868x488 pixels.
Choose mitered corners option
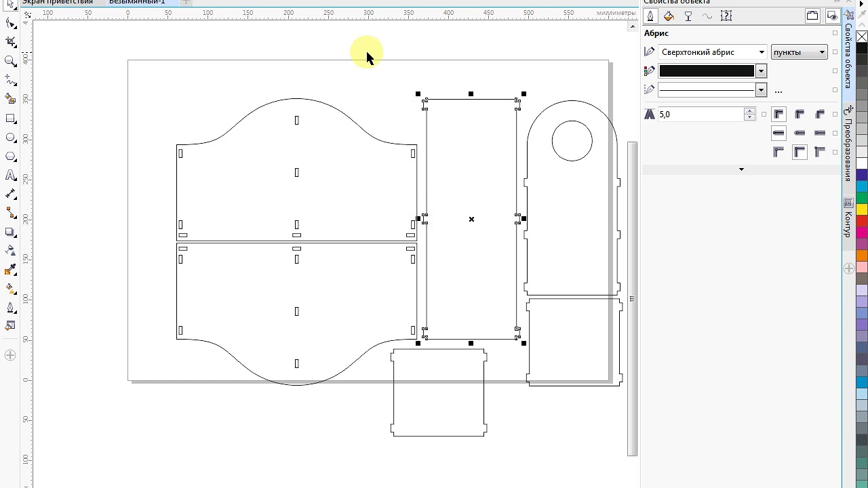click(778, 115)
